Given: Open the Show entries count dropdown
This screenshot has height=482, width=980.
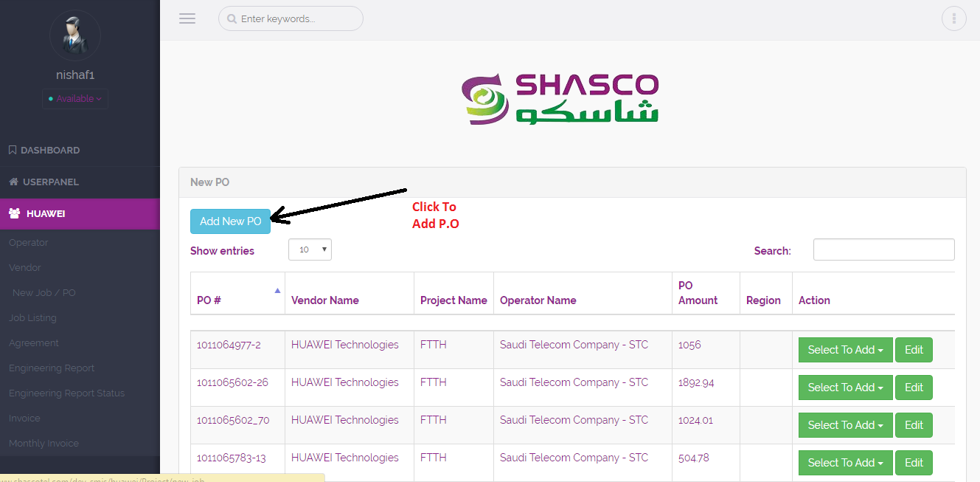Looking at the screenshot, I should 310,249.
